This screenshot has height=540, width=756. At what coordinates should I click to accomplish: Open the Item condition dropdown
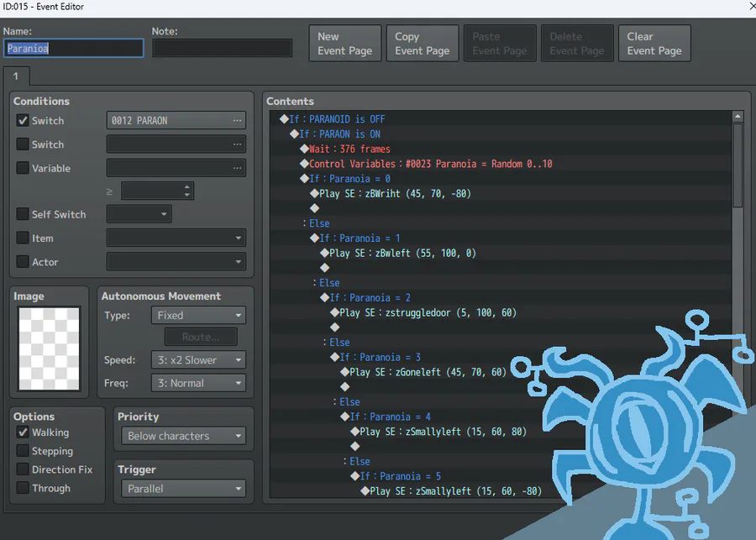click(x=176, y=238)
